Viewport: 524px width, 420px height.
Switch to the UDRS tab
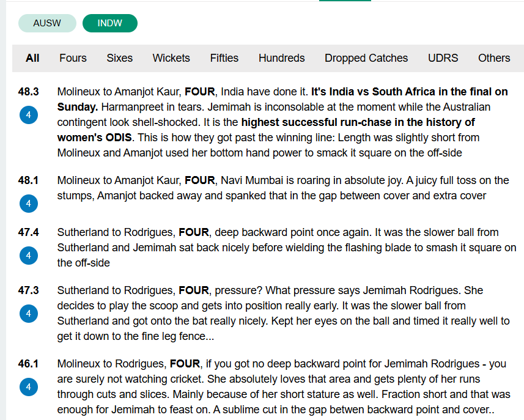[443, 58]
